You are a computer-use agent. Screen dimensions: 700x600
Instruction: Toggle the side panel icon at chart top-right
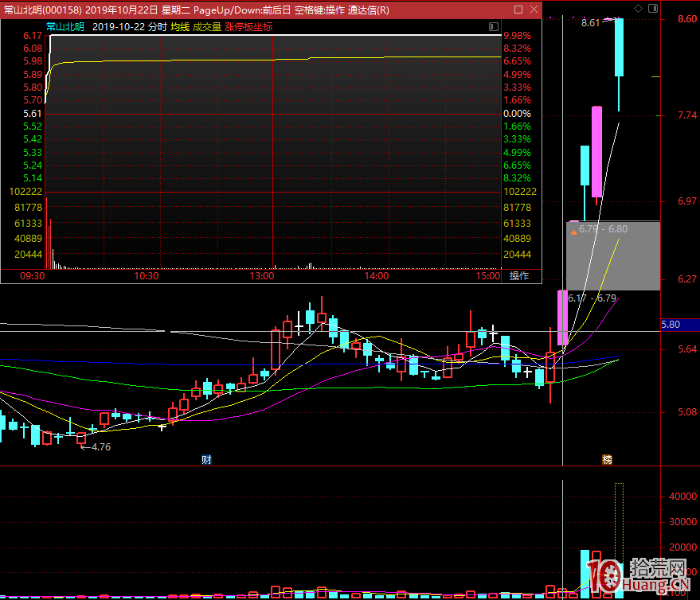pyautogui.click(x=651, y=8)
